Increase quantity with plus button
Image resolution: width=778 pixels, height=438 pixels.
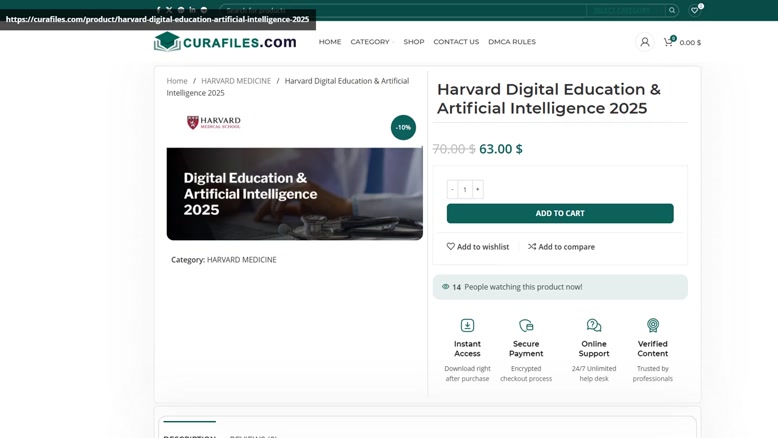click(x=478, y=189)
